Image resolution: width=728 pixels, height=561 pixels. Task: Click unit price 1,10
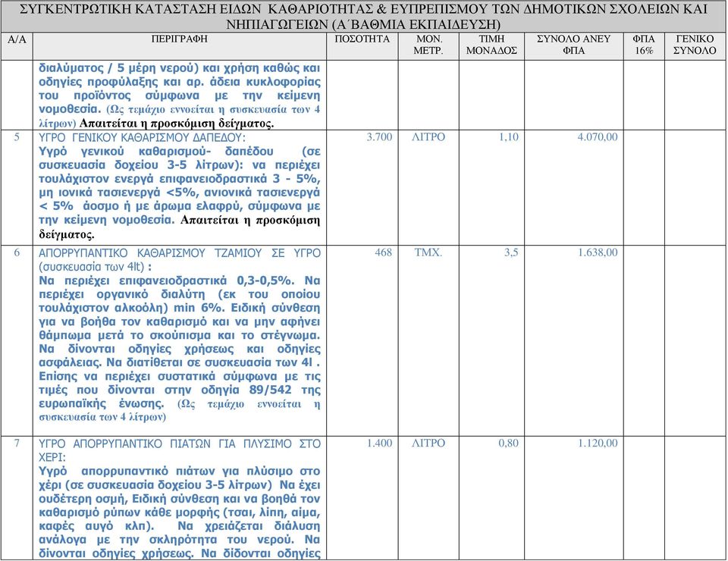[508, 137]
